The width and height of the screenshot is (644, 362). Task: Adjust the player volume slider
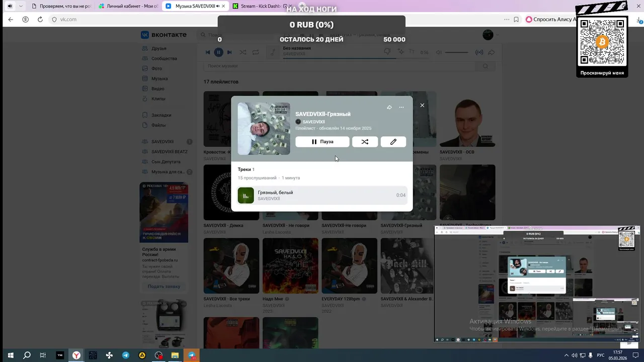coord(456,52)
